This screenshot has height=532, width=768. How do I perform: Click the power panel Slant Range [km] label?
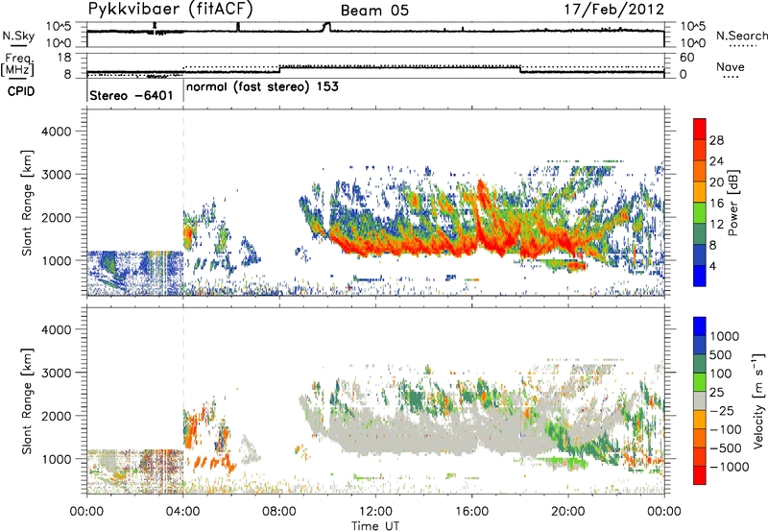coord(27,203)
